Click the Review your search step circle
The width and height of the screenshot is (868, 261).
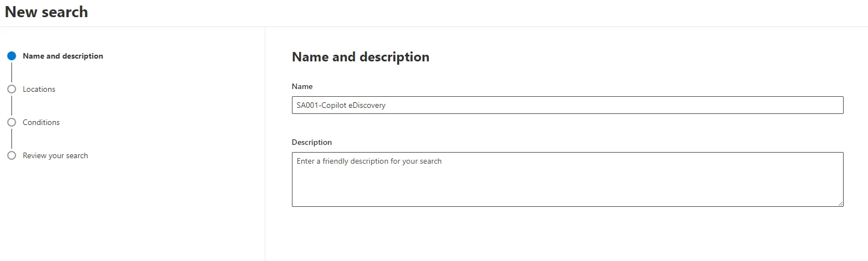(12, 155)
